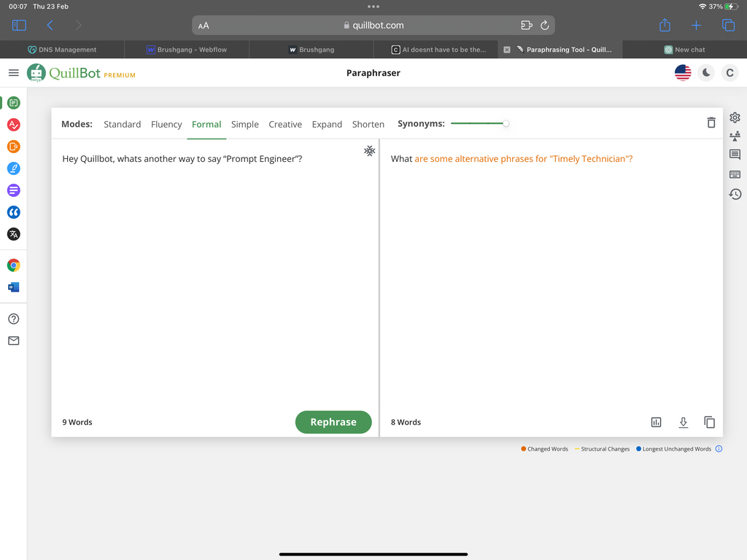
Task: Toggle dark mode moon icon
Action: [706, 73]
